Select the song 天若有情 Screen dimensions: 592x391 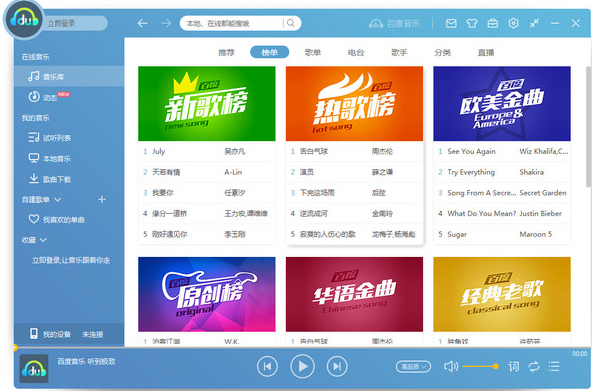(166, 172)
